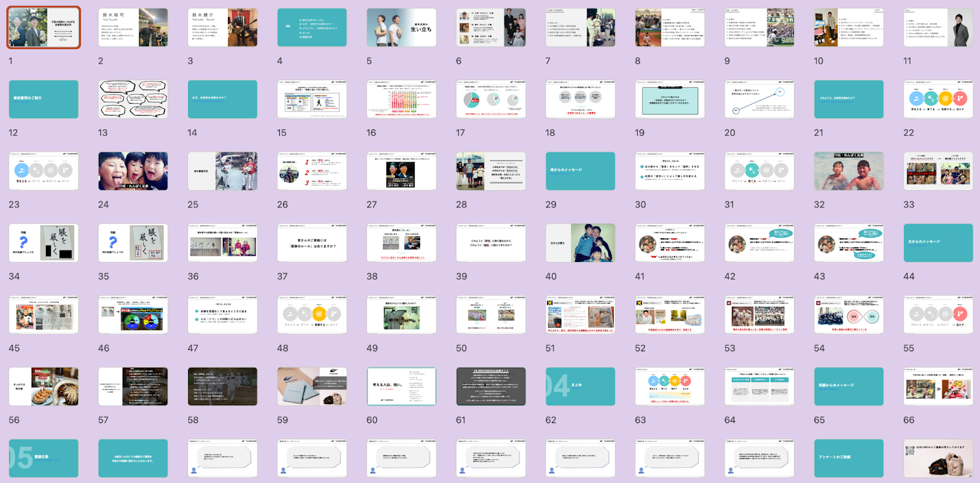980x483 pixels.
Task: Select slide 48 yellow circle highlighted thumbnail
Action: (x=312, y=315)
